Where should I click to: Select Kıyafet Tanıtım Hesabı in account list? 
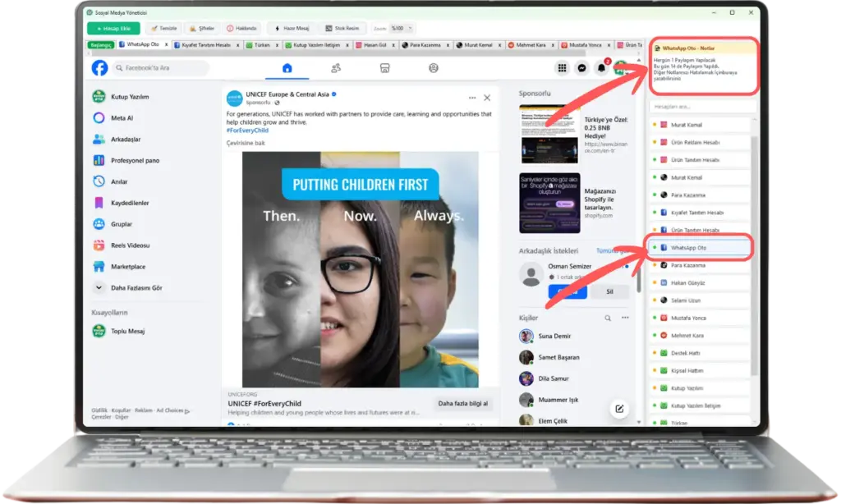pyautogui.click(x=700, y=213)
